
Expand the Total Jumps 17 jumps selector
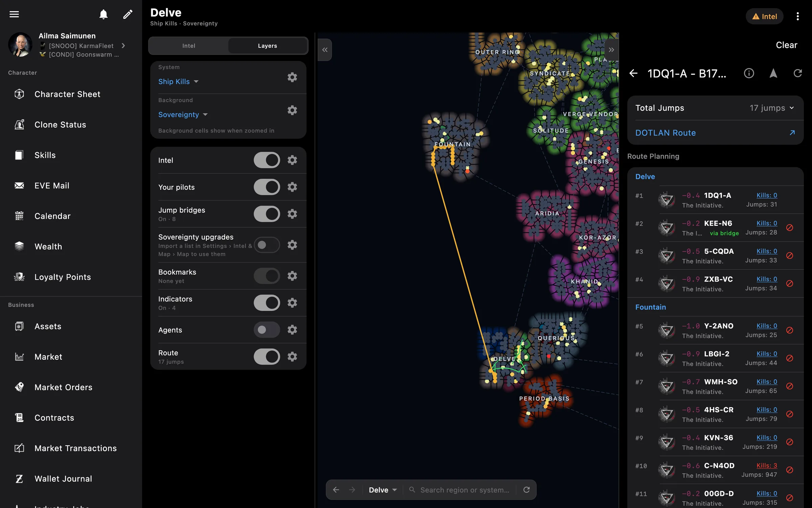click(x=772, y=108)
